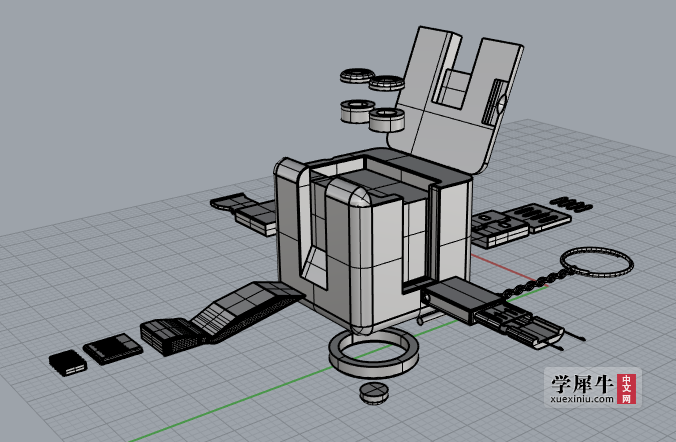676x442 pixels.
Task: Select the upper-right flat ring touching the lid
Action: pyautogui.click(x=387, y=82)
